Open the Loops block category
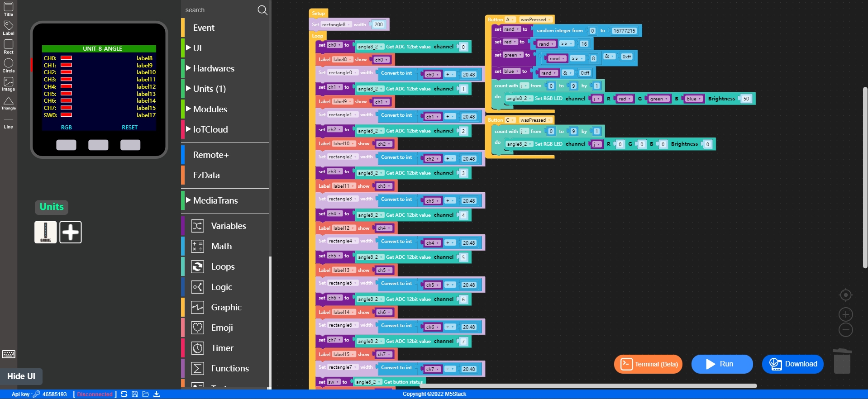 [x=223, y=266]
